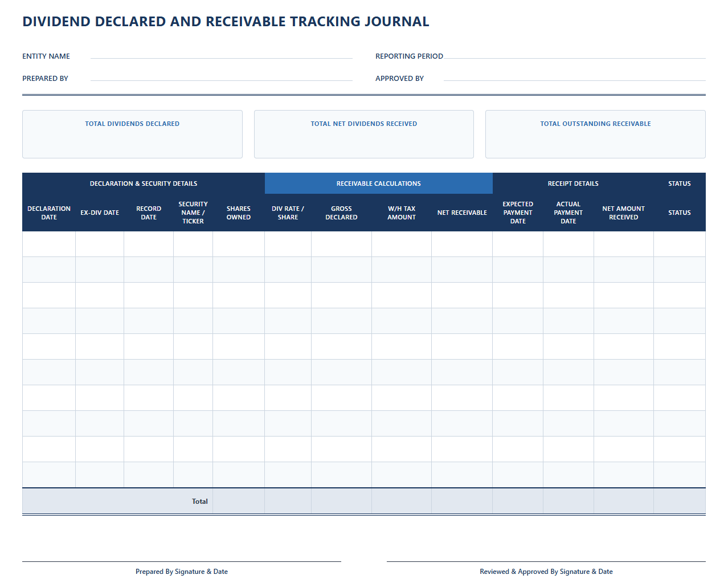Click the PREPARED BY label
Image resolution: width=728 pixels, height=587 pixels.
point(45,78)
